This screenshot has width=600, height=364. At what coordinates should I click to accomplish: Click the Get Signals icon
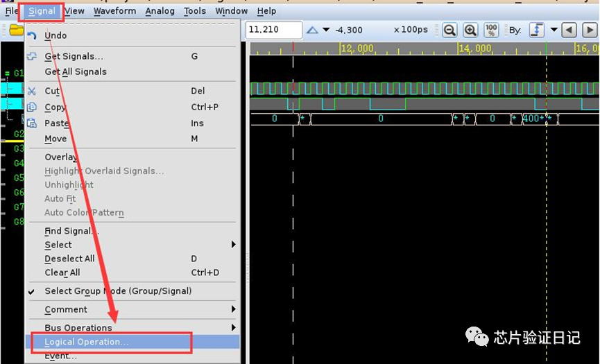tap(32, 56)
